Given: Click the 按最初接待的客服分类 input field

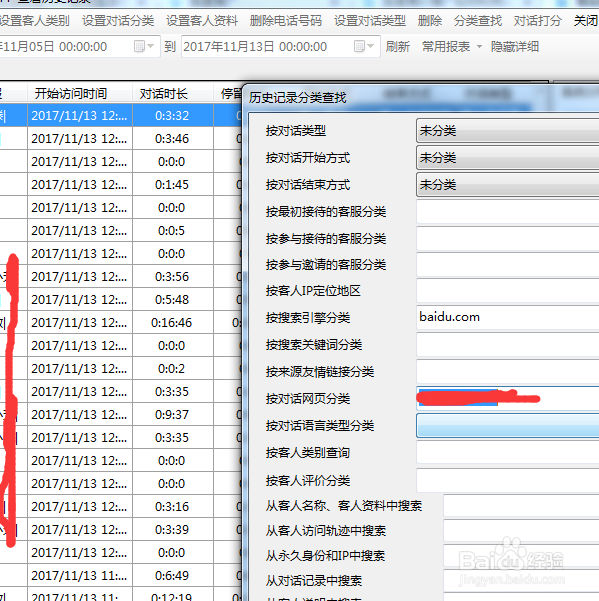Looking at the screenshot, I should pyautogui.click(x=507, y=212).
